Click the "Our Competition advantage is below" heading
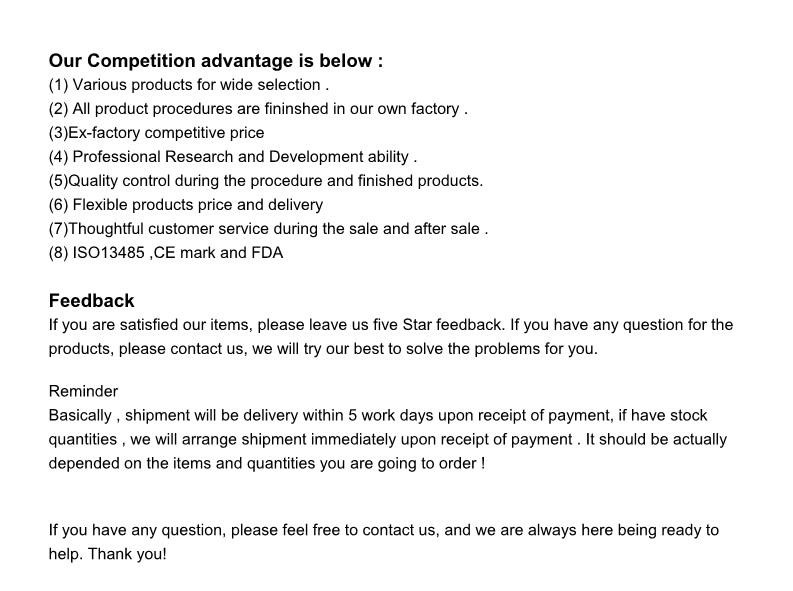This screenshot has width=793, height=591. (216, 61)
